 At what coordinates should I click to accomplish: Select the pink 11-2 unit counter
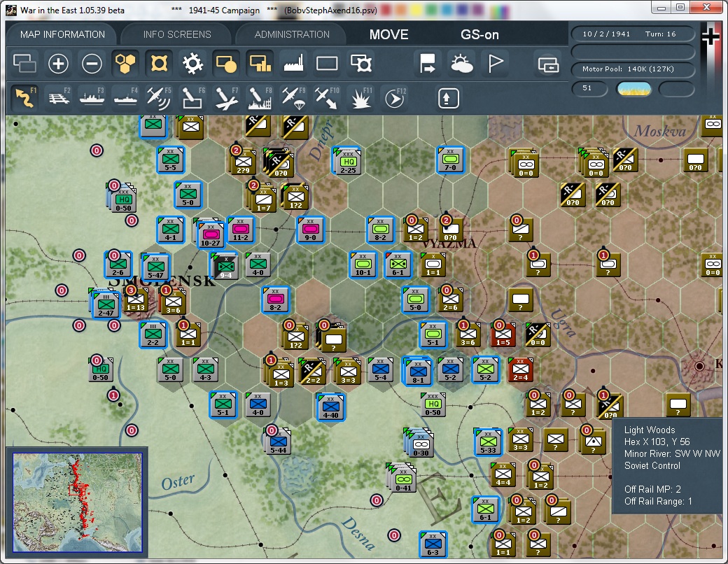point(241,230)
